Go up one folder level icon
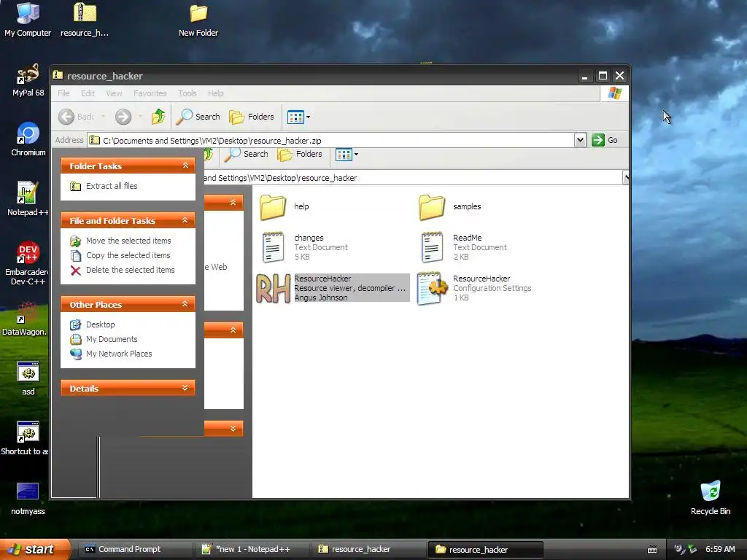 click(x=158, y=117)
